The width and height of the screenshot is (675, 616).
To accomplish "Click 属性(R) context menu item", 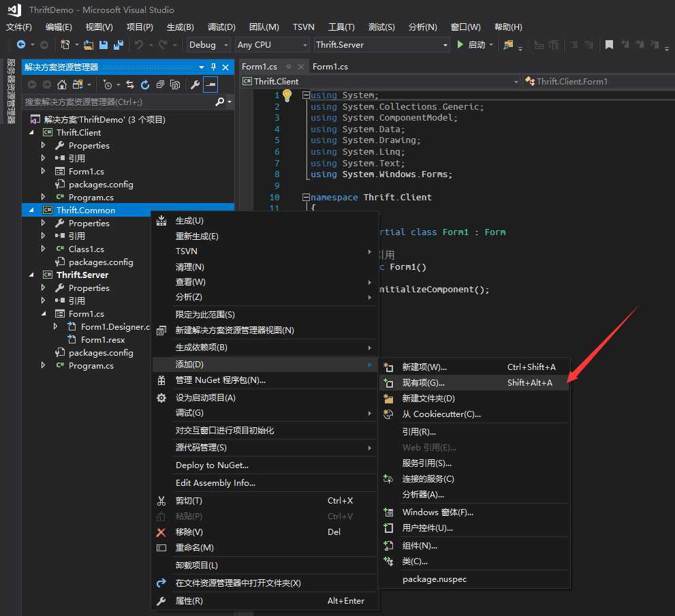I will (x=265, y=601).
